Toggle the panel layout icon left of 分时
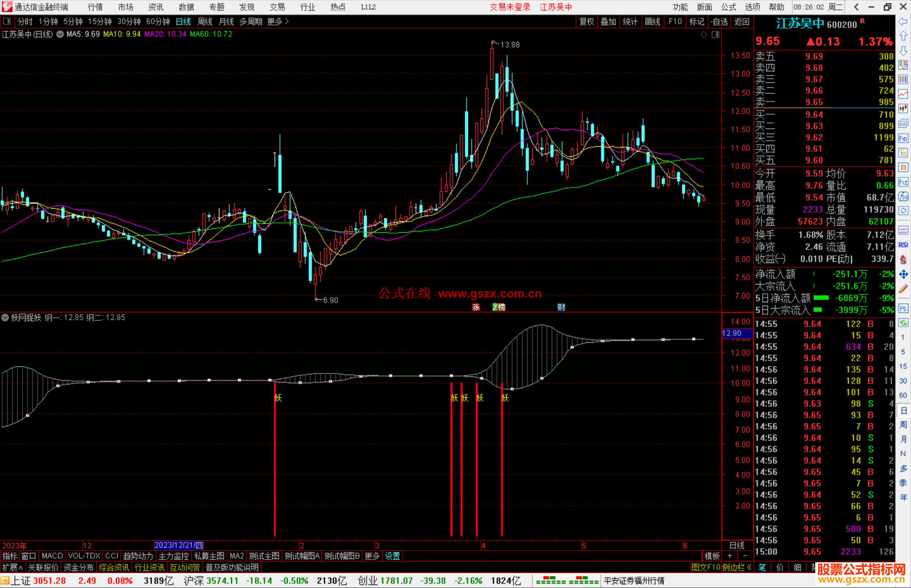The height and width of the screenshot is (588, 911). pyautogui.click(x=7, y=21)
